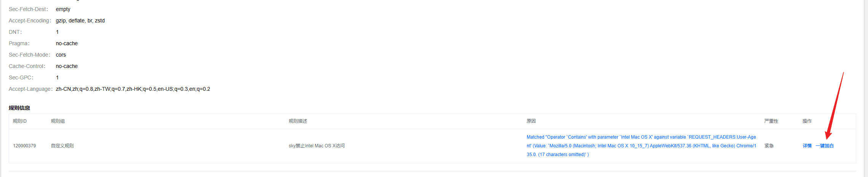The height and width of the screenshot is (177, 868).
Task: Click the sky禁止Intel Mac OS X访问 description
Action: tap(317, 146)
